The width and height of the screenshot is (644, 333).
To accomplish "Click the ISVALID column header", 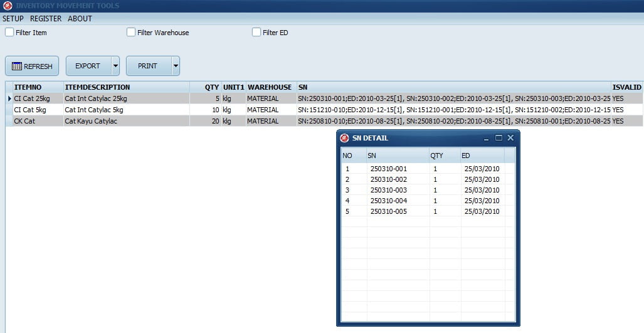I will tap(626, 87).
